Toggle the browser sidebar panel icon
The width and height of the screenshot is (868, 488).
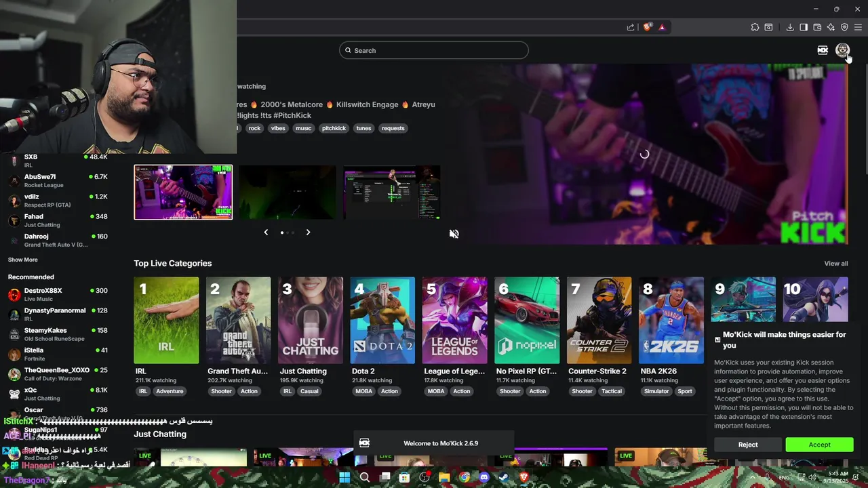pos(804,27)
